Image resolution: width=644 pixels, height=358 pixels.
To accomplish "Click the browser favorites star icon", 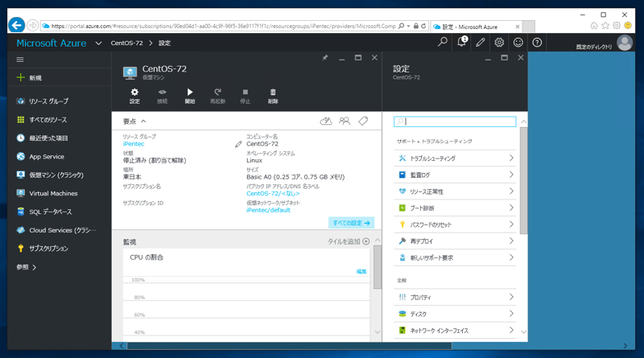I will [x=605, y=26].
